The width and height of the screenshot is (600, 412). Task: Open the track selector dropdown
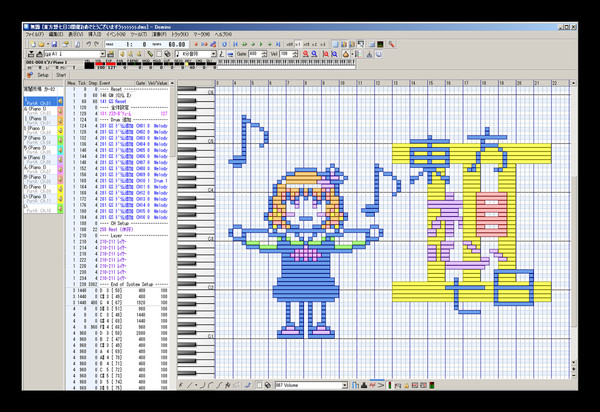(103, 54)
